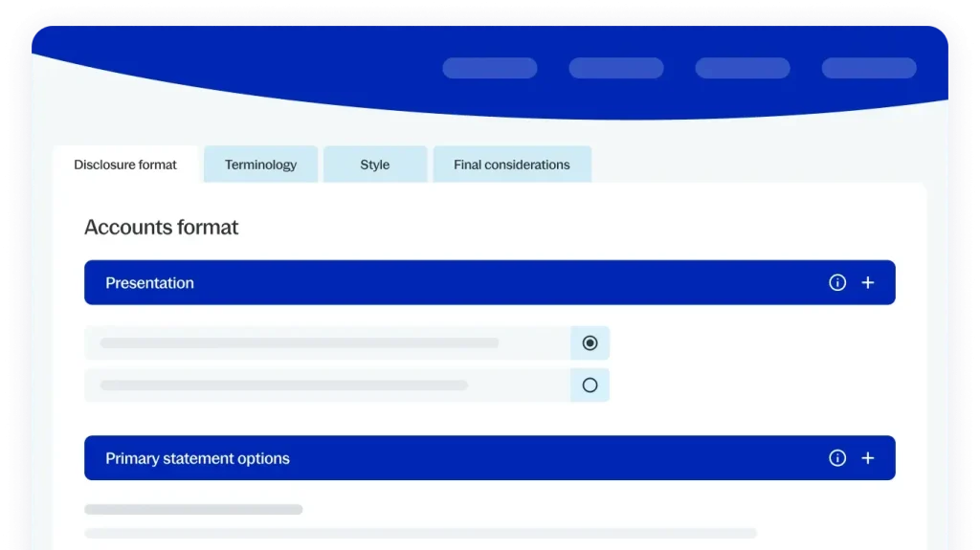Click the second pill button in top header
Image resolution: width=980 pixels, height=550 pixels.
pos(615,68)
